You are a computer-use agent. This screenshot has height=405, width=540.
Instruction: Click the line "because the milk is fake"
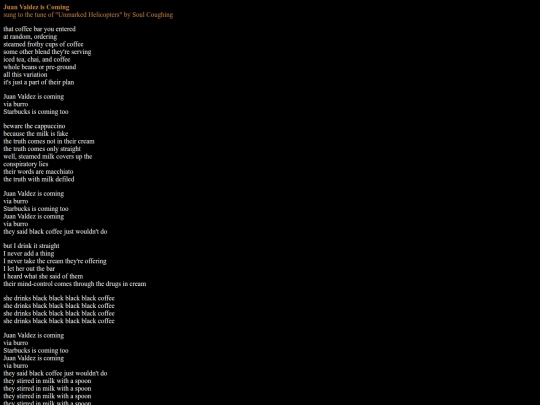click(35, 134)
